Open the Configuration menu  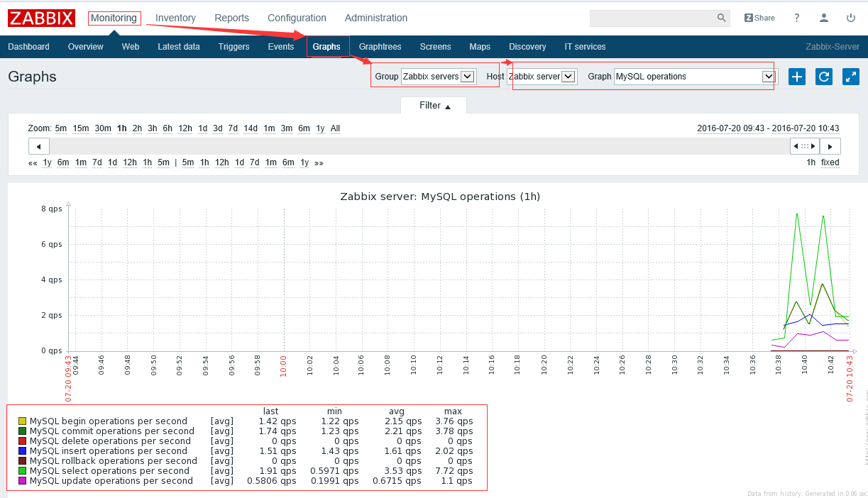[297, 18]
